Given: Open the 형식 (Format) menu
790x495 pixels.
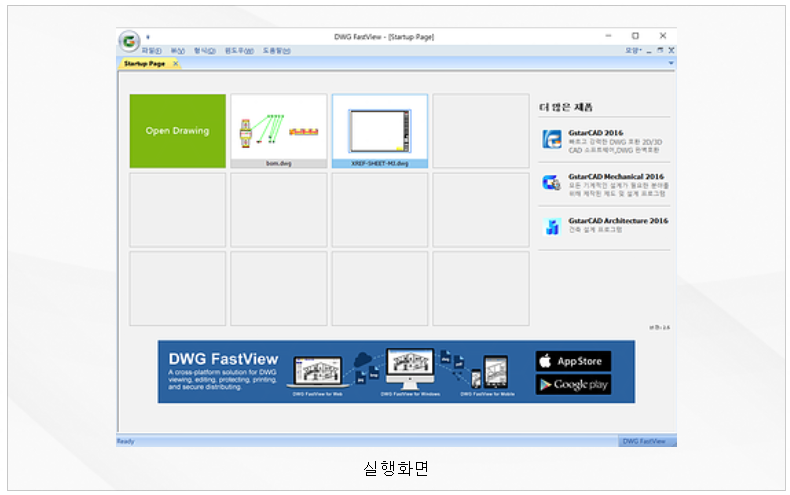Looking at the screenshot, I should click(205, 51).
